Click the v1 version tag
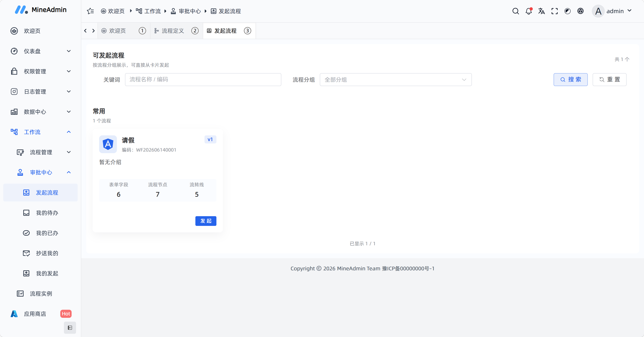Screen dimensions: 644x337 tap(210, 139)
